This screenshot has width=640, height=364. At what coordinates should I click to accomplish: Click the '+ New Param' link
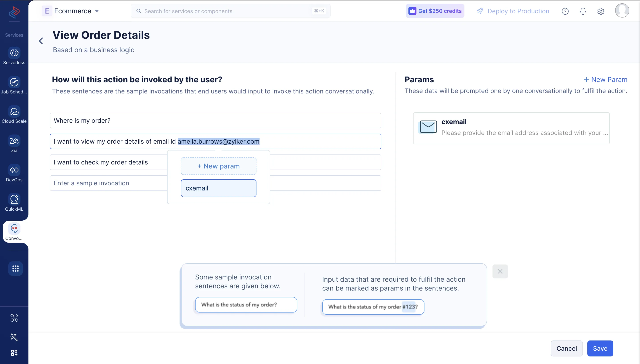coord(606,79)
